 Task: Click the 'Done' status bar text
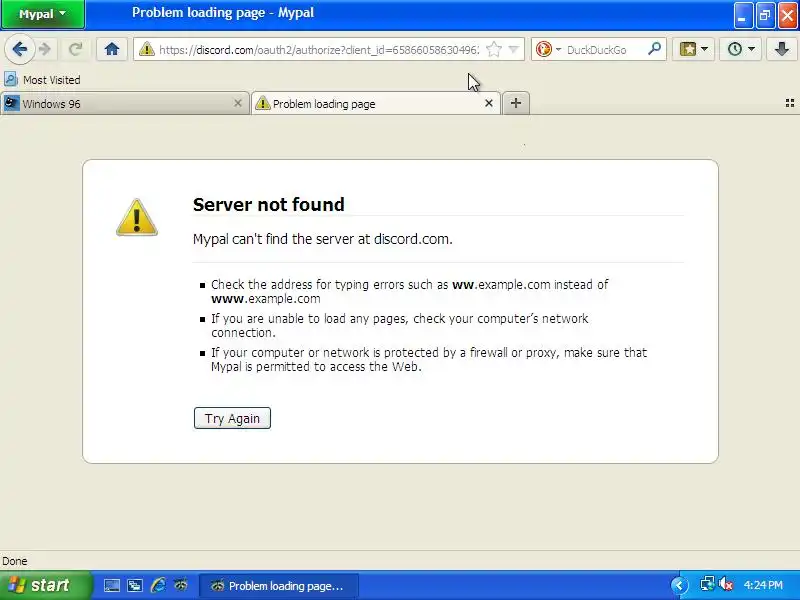click(x=15, y=561)
